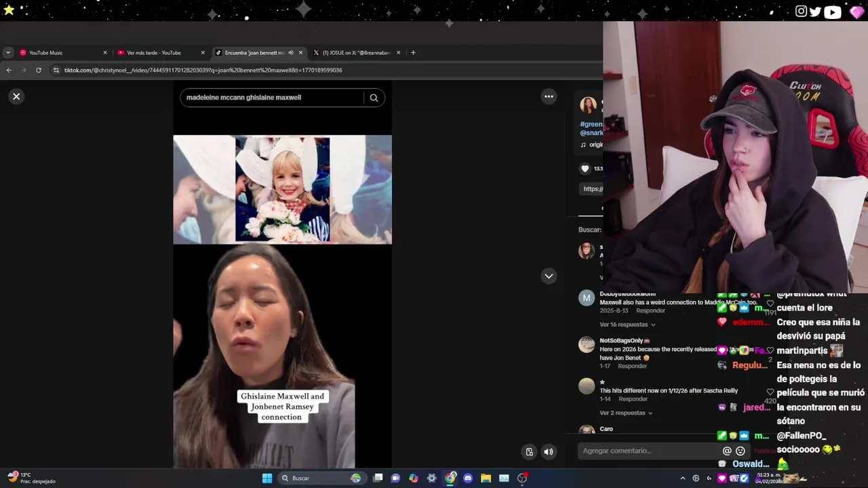Show hidden system tray icons

683,479
